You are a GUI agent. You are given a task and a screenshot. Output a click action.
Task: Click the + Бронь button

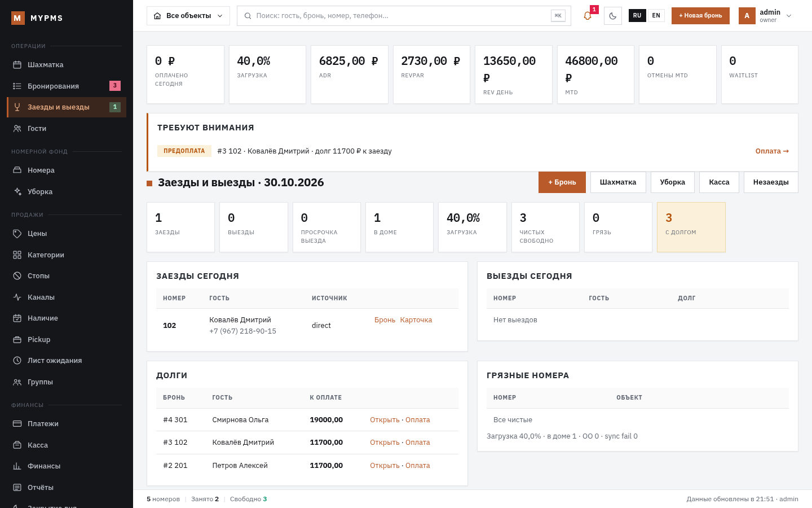[x=562, y=182]
